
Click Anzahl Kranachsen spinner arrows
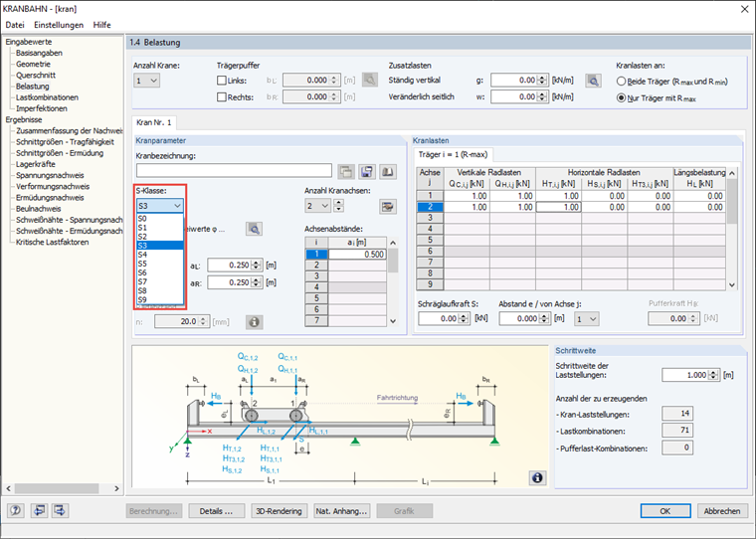pos(339,206)
